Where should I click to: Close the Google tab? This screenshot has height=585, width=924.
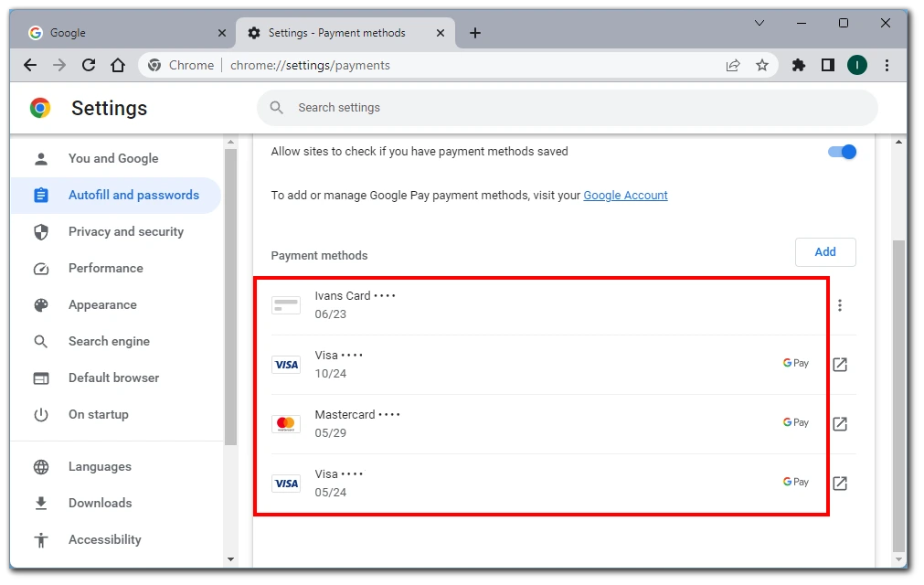[221, 33]
